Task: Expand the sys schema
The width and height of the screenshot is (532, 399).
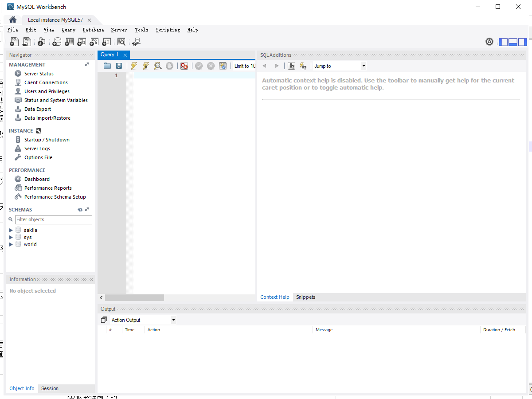Action: pyautogui.click(x=11, y=237)
